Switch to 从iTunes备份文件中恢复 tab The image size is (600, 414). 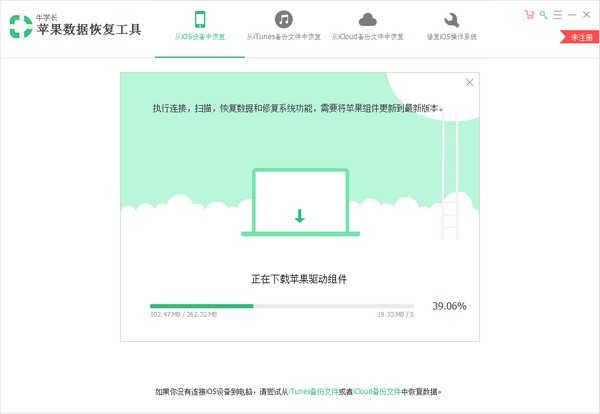pos(284,37)
